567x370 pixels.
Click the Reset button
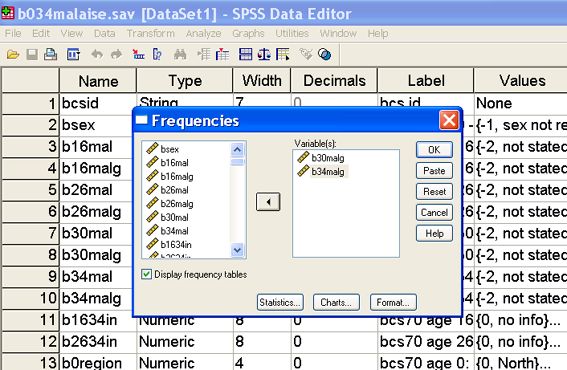point(434,191)
